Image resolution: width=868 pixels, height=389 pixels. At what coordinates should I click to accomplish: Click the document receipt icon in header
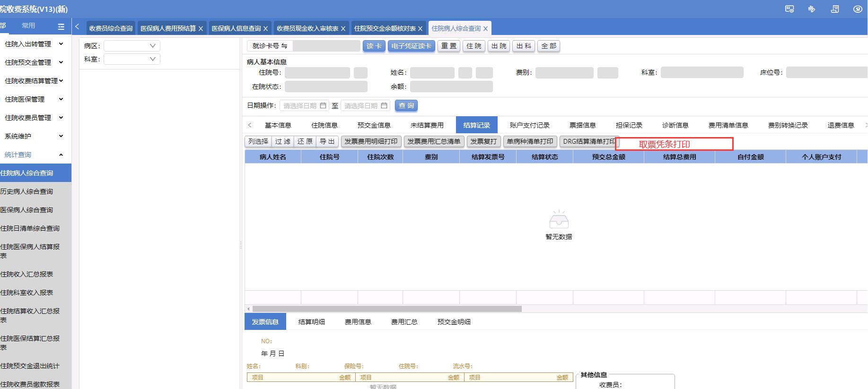click(835, 9)
